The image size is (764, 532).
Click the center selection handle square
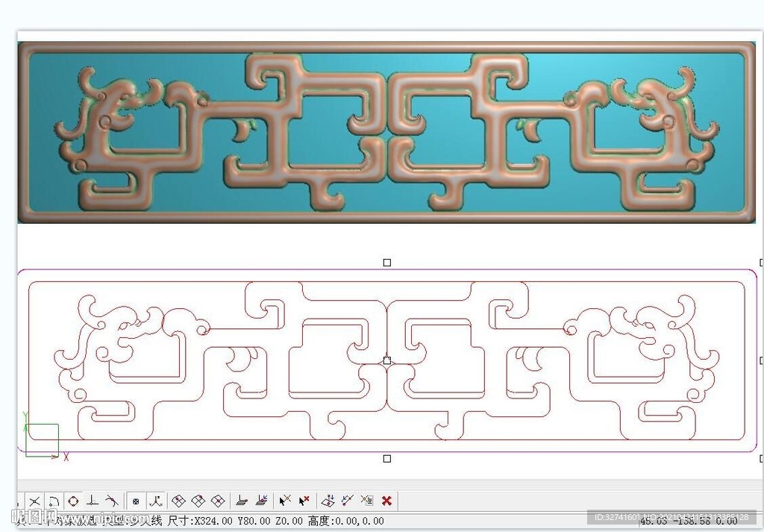(387, 360)
